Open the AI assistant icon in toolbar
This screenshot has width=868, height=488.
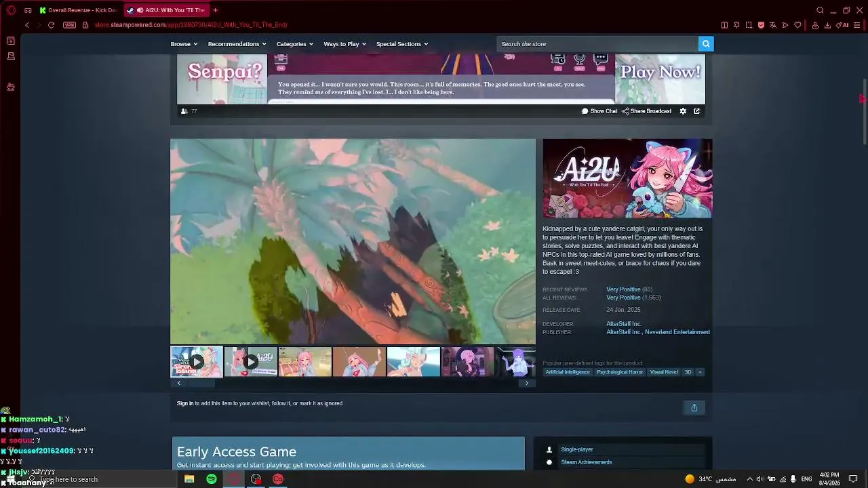click(843, 25)
